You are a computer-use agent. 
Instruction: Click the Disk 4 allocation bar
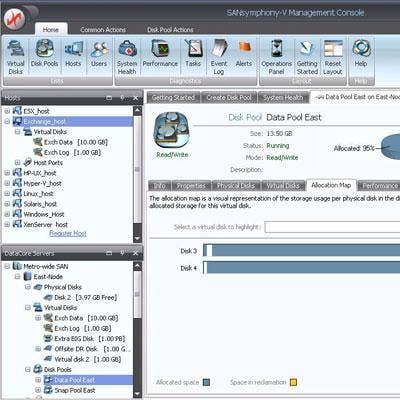pyautogui.click(x=302, y=268)
